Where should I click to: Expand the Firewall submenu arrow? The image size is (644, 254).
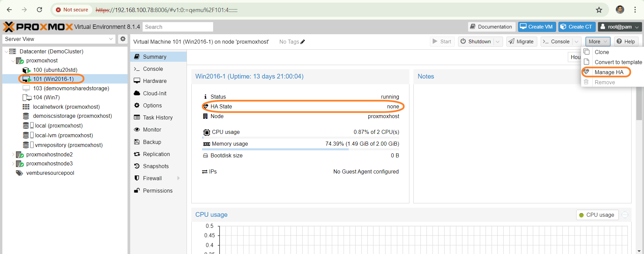click(179, 178)
